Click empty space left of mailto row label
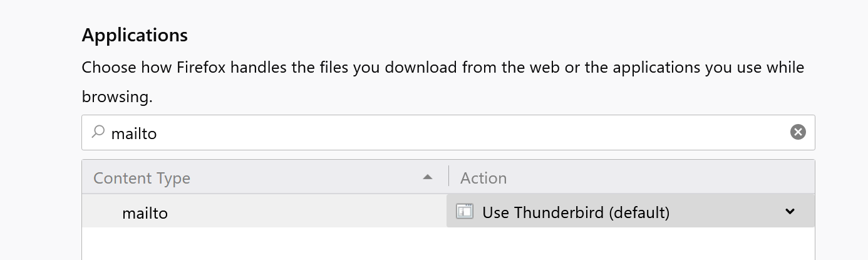 (102, 212)
